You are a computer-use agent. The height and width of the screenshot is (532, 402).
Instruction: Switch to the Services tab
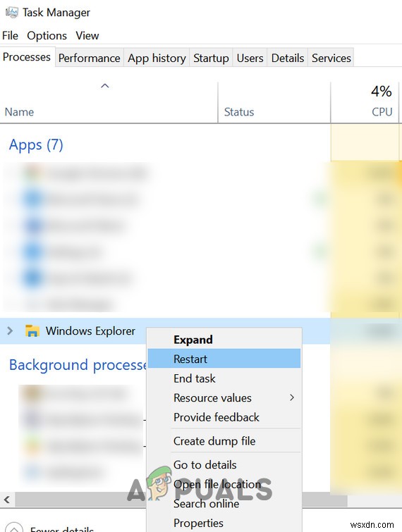click(331, 58)
